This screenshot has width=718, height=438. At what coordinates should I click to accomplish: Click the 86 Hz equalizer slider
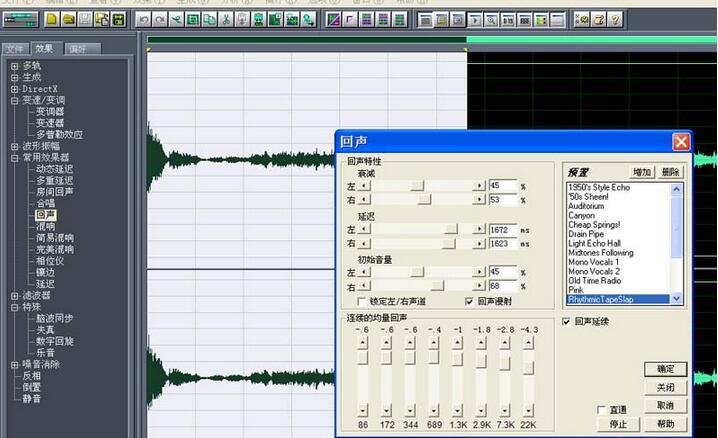coord(362,357)
